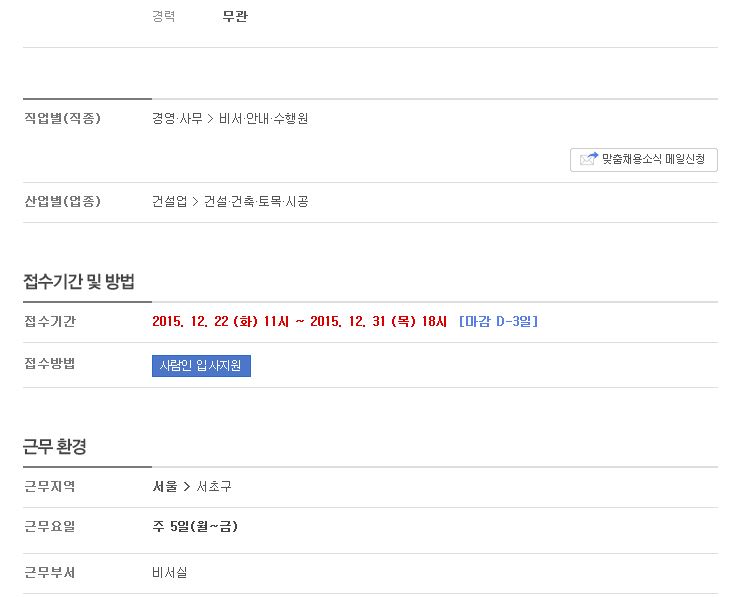Click the envelope icon on the mail subscription button
This screenshot has height=597, width=751.
(589, 159)
